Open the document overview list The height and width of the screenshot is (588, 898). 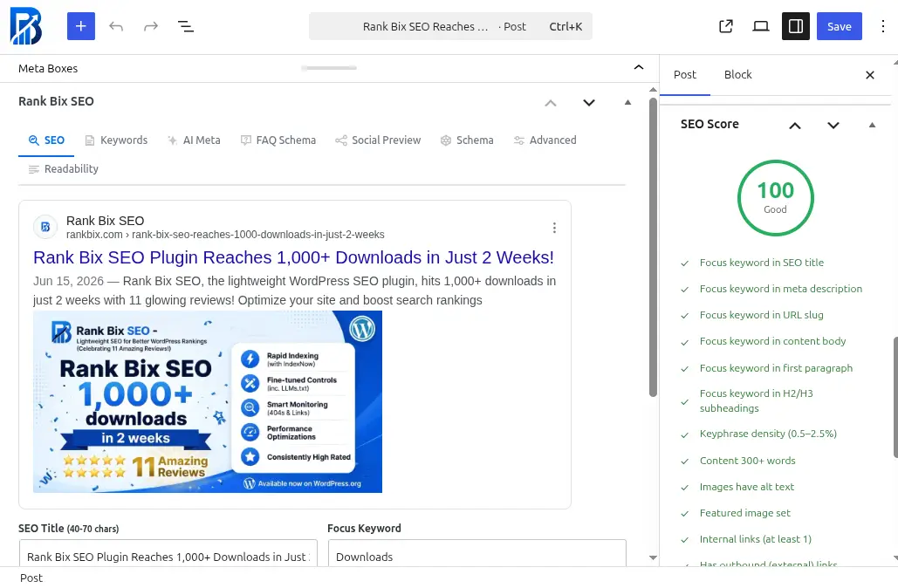pos(186,26)
